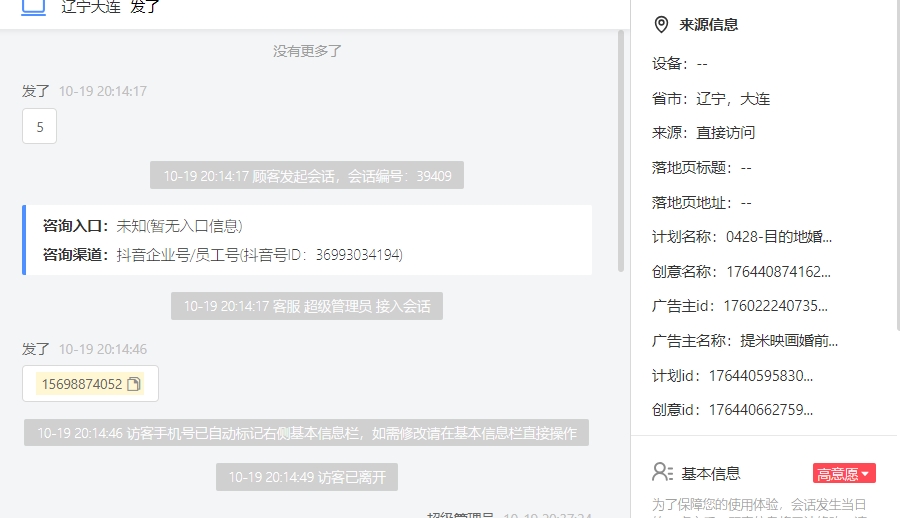Viewport: 900px width, 518px height.
Task: Click 创意id value 176440662759
Action: coord(761,409)
